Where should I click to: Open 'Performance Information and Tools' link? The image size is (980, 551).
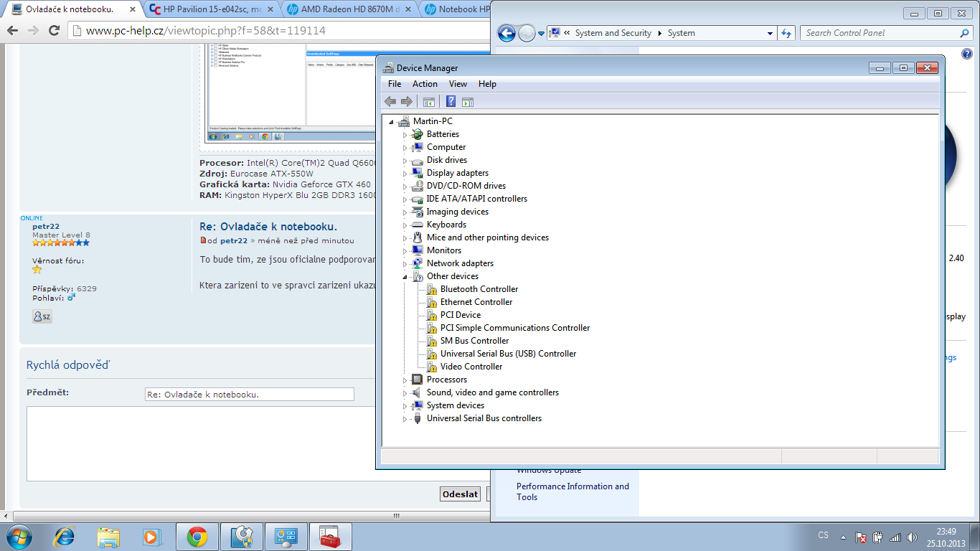click(x=573, y=491)
